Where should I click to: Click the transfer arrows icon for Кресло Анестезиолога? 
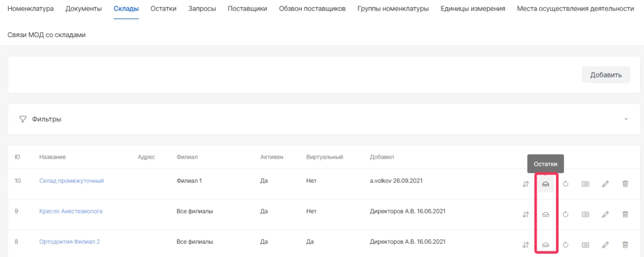(x=526, y=214)
